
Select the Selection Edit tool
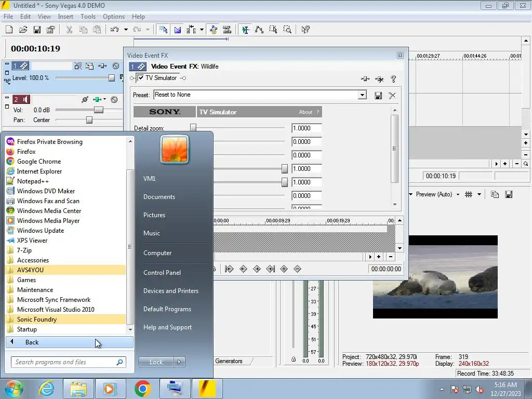click(x=273, y=30)
